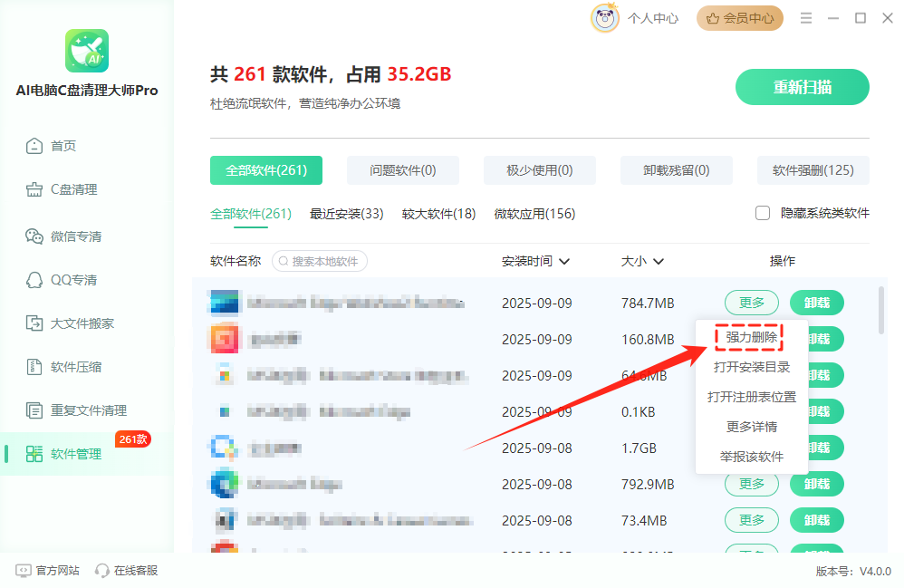Click 卸载 for the 0.1KB row
Screen dimensions: 904x588
(x=825, y=411)
